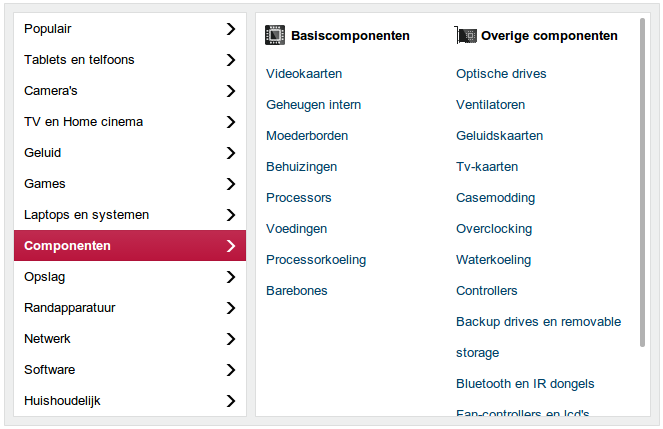Click the Overige componenten card icon

pos(465,35)
